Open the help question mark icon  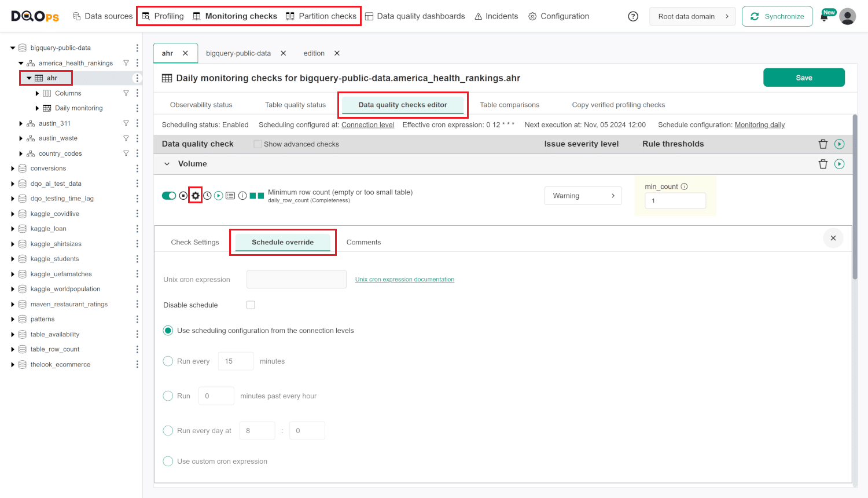pyautogui.click(x=633, y=16)
